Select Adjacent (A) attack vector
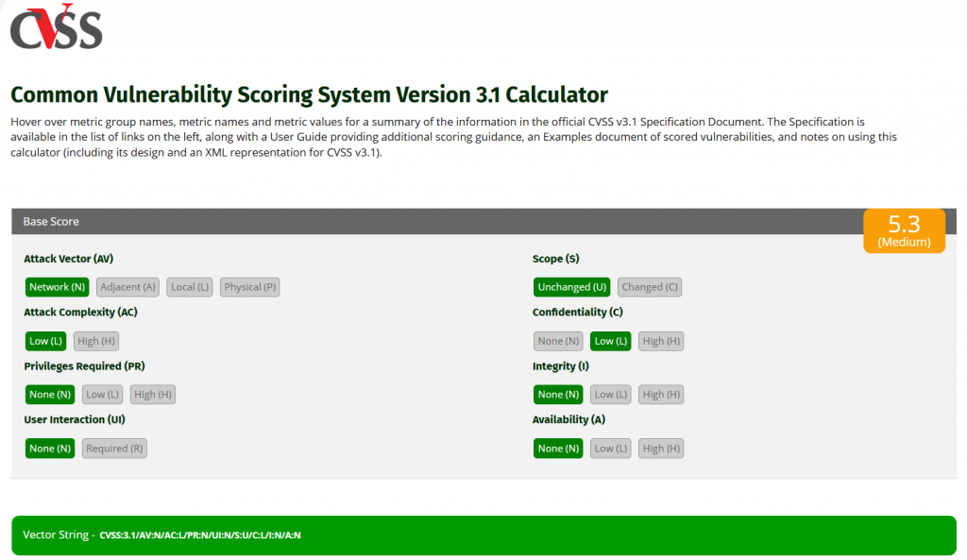The image size is (967, 560). (x=127, y=287)
